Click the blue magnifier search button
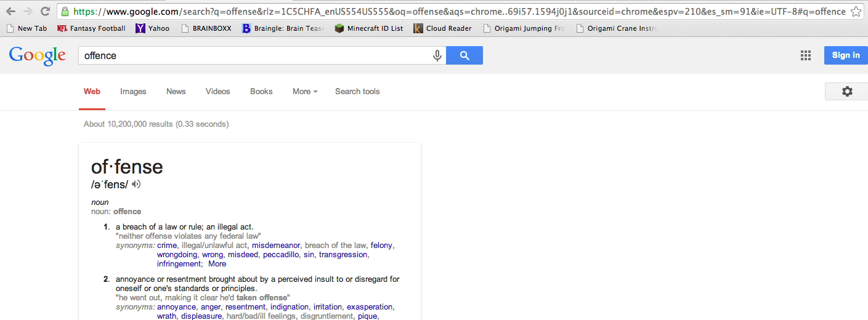The width and height of the screenshot is (868, 320). pos(464,55)
